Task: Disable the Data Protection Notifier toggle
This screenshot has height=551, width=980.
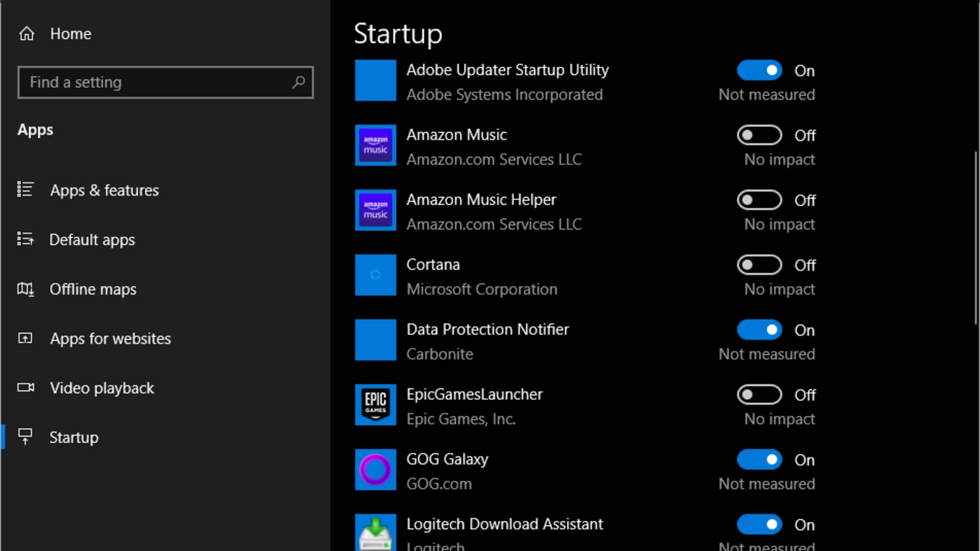Action: click(759, 330)
